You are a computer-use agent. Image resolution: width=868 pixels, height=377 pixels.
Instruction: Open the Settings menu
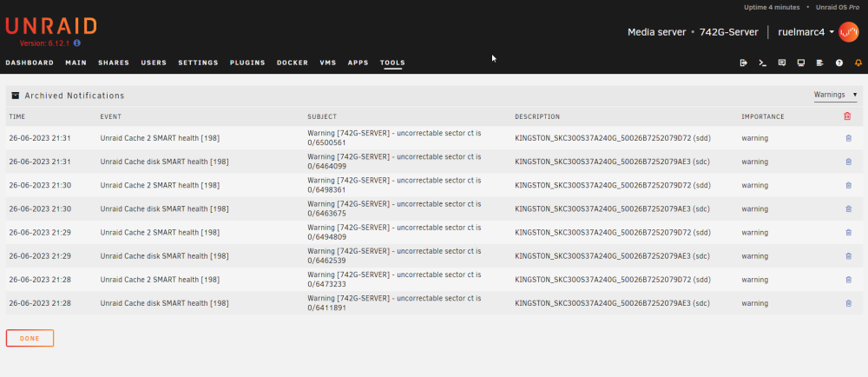(x=198, y=63)
